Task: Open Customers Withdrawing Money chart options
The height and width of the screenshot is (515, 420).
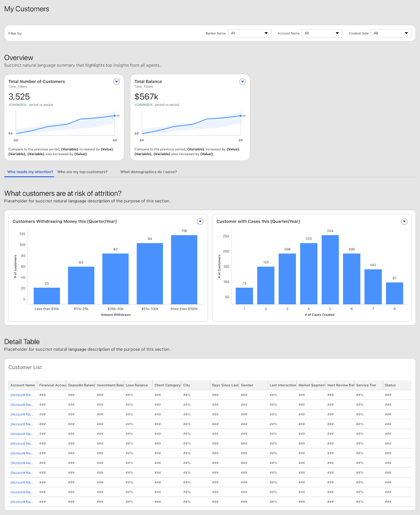Action: (200, 221)
